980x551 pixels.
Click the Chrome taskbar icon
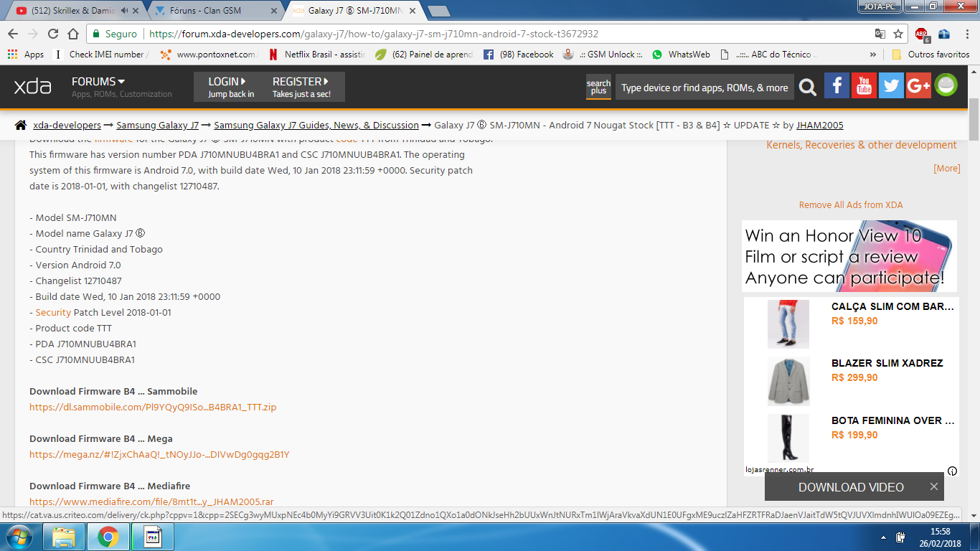tap(108, 537)
